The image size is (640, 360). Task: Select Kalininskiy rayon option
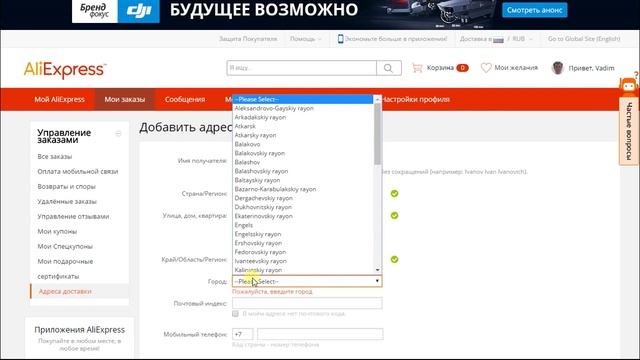tap(303, 270)
